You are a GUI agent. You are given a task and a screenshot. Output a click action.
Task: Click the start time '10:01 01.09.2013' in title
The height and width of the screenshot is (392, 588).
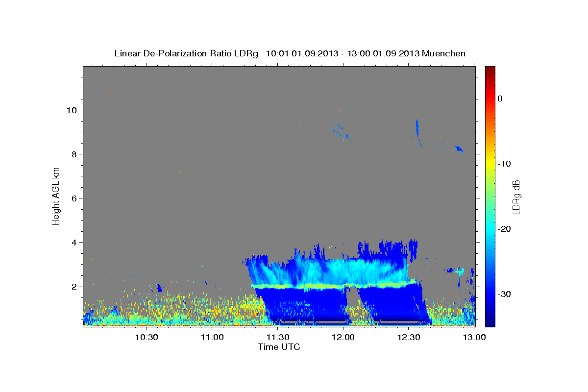click(302, 53)
